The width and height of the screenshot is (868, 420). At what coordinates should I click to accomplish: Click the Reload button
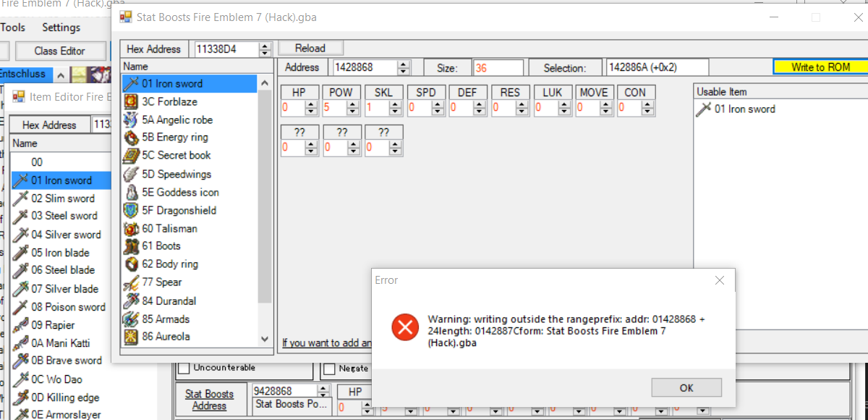310,49
